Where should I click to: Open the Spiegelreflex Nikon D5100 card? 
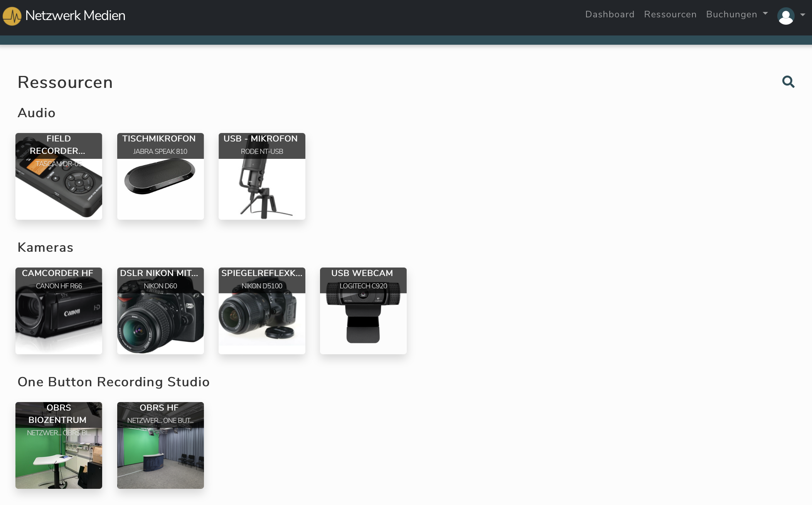[262, 311]
